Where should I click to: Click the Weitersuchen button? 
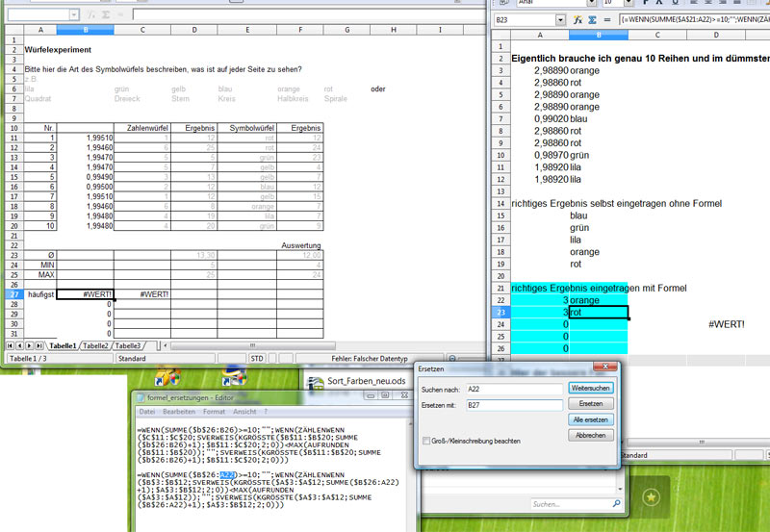[x=591, y=388]
